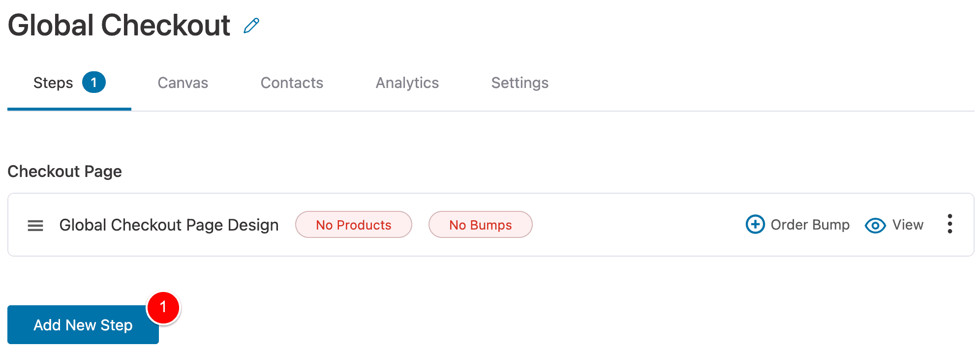The image size is (980, 350).
Task: Click the Global Checkout title heading
Action: pyautogui.click(x=120, y=25)
